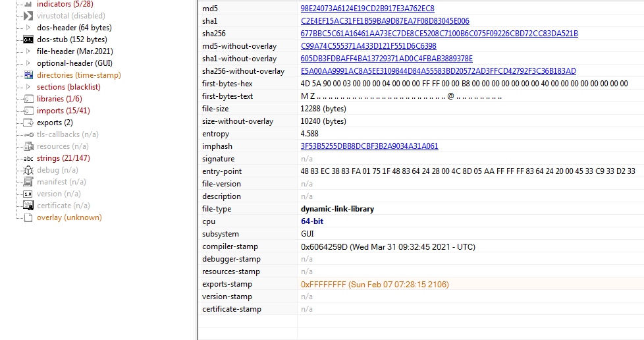Select imports (15/41) in the tree
This screenshot has width=644, height=340.
63,111
